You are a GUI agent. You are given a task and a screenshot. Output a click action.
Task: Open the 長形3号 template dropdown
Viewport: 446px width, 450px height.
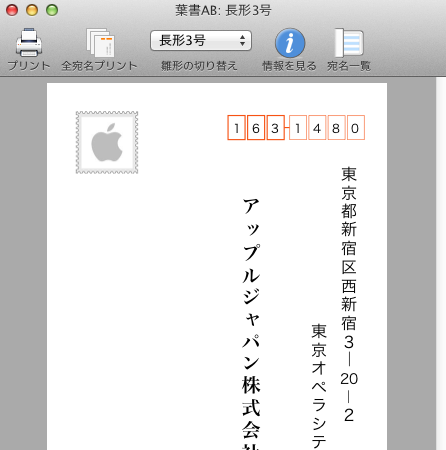[x=201, y=41]
